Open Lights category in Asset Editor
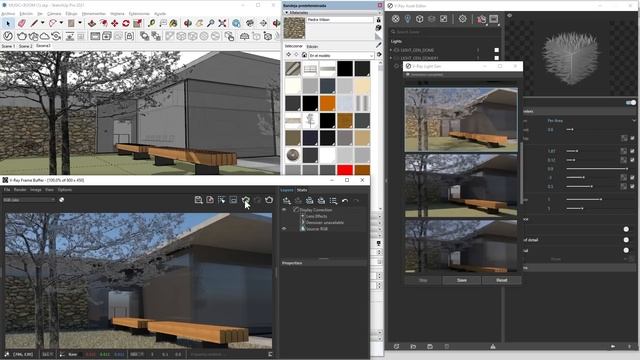 point(407,19)
